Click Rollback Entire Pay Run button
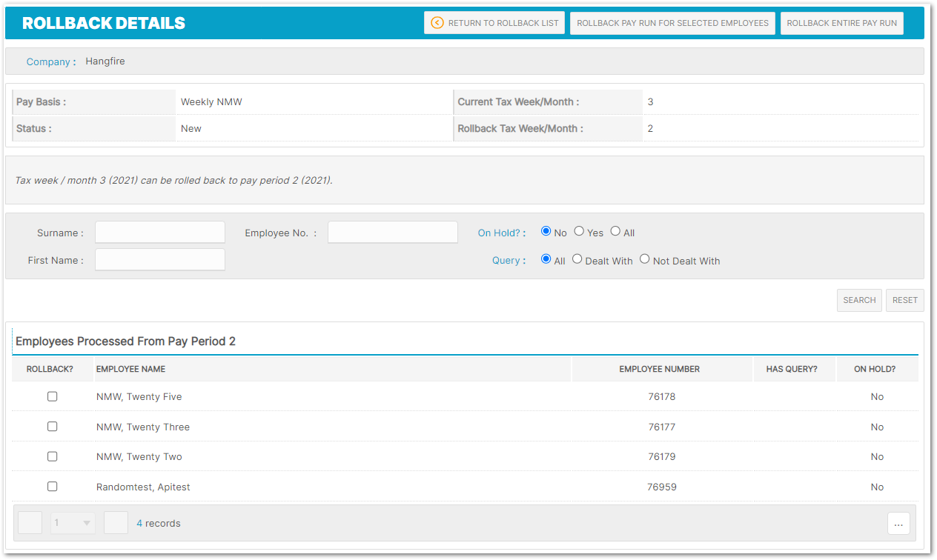937x560 pixels. tap(841, 23)
